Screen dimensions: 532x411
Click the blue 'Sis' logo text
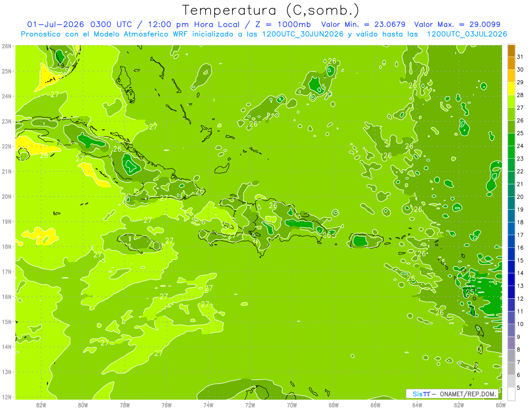point(417,394)
